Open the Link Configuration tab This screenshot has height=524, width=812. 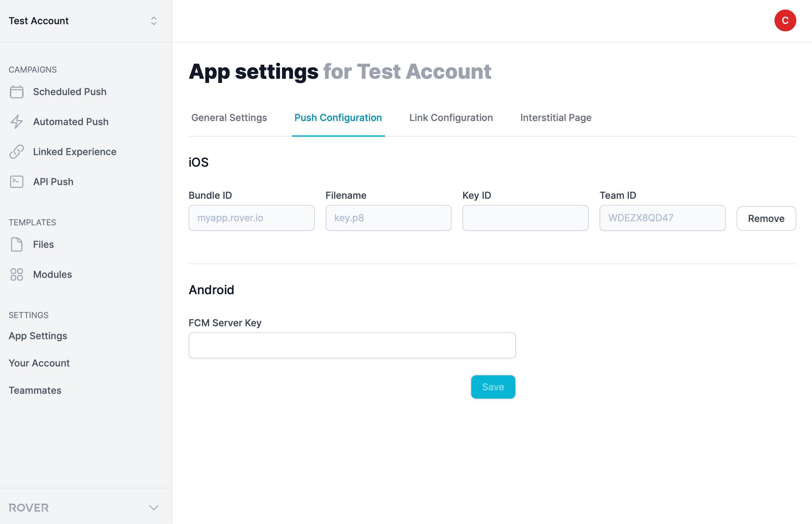click(x=451, y=118)
